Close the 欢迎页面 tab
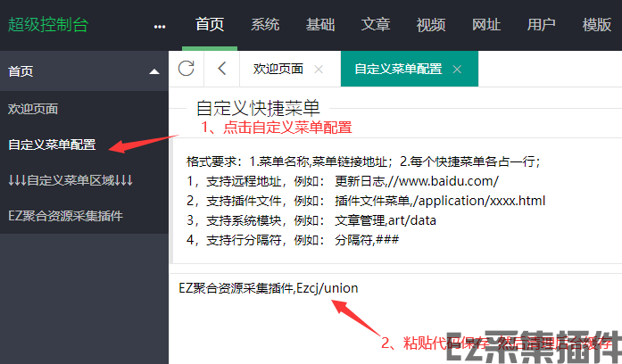This screenshot has height=364, width=622. tap(319, 69)
